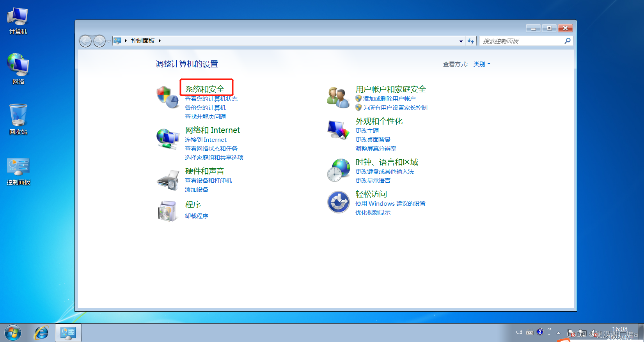Click the 添加设备 link
This screenshot has height=342, width=644.
click(x=197, y=190)
